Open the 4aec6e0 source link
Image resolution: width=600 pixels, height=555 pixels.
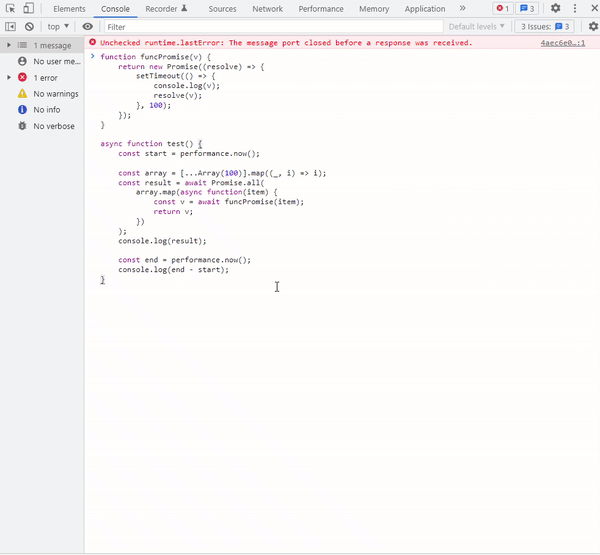pos(562,43)
